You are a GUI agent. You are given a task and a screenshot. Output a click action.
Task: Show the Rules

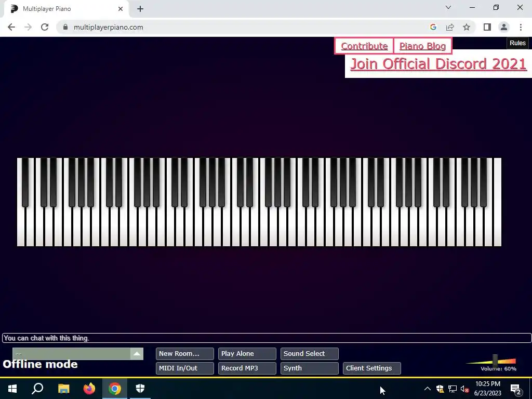pos(517,43)
